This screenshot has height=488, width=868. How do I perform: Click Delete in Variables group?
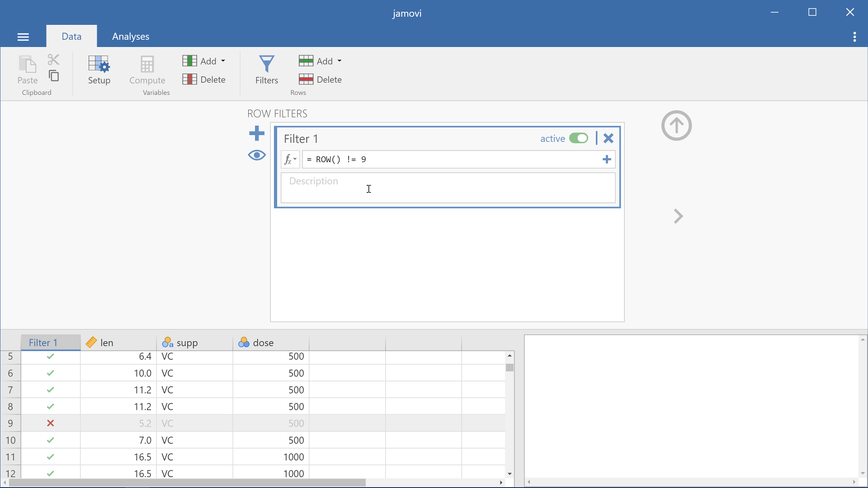tap(204, 80)
